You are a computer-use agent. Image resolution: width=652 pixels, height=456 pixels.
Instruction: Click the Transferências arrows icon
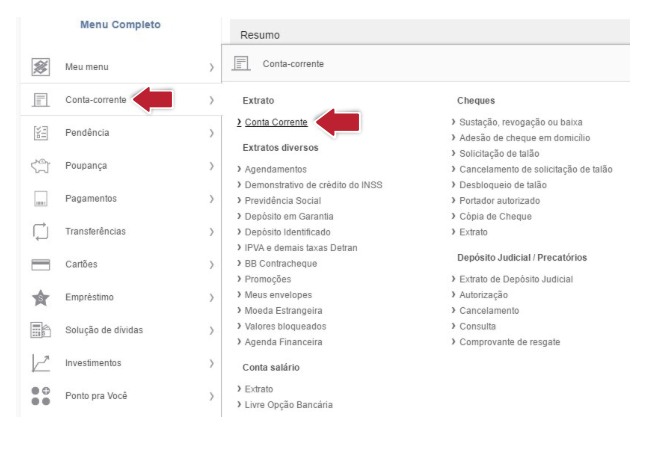[x=41, y=232]
